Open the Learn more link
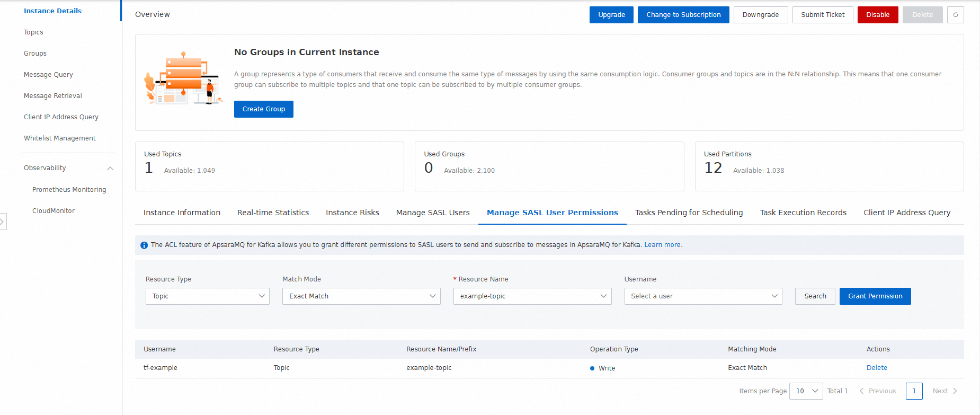This screenshot has height=415, width=980. tap(662, 245)
